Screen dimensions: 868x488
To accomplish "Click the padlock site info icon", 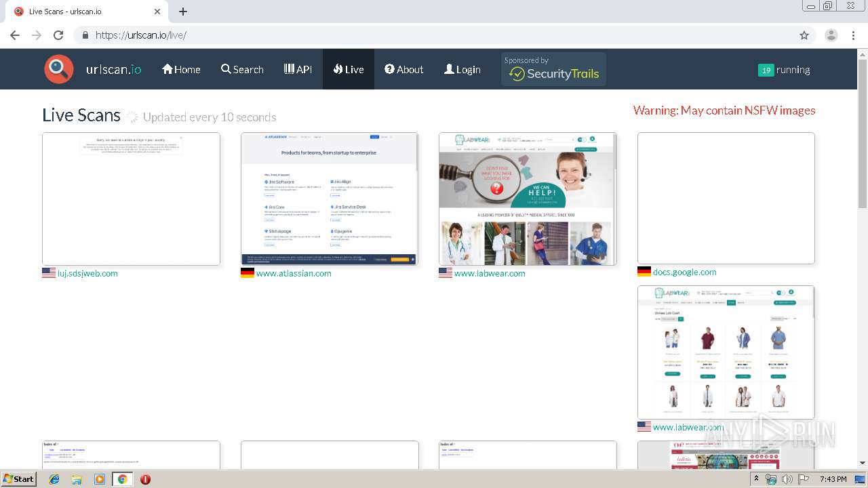I will 85,35.
